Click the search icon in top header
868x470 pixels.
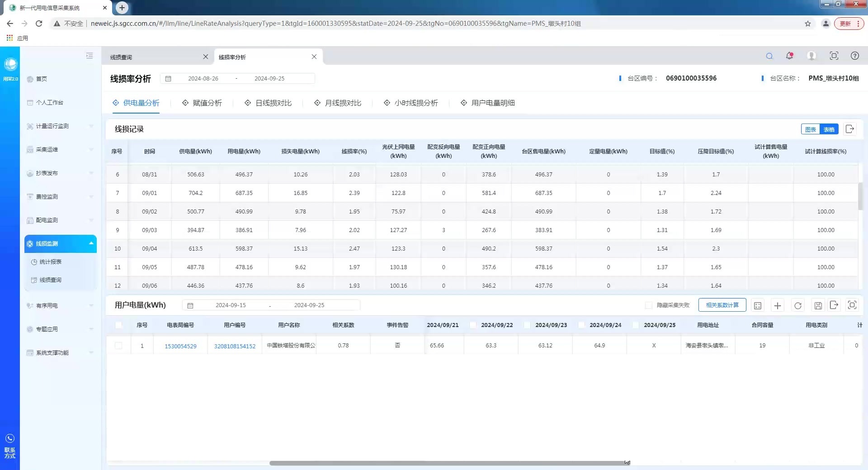769,56
